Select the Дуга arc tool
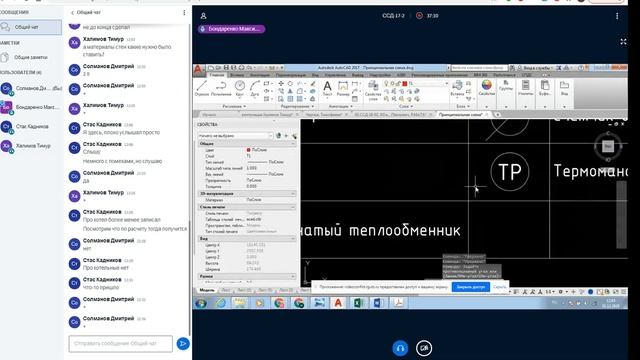Viewport: 640px width, 360px height. pos(255,87)
